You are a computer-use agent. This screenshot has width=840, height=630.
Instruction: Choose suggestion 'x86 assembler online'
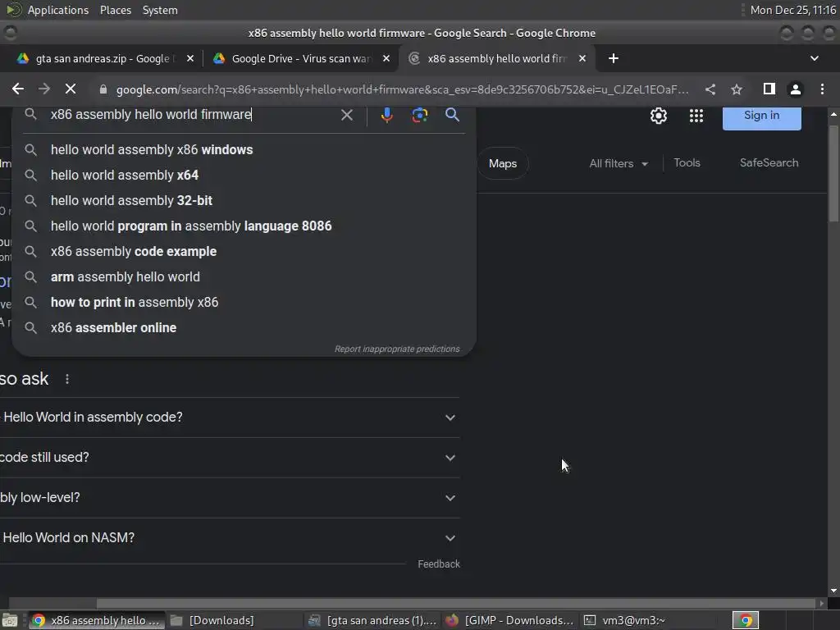coord(244,328)
